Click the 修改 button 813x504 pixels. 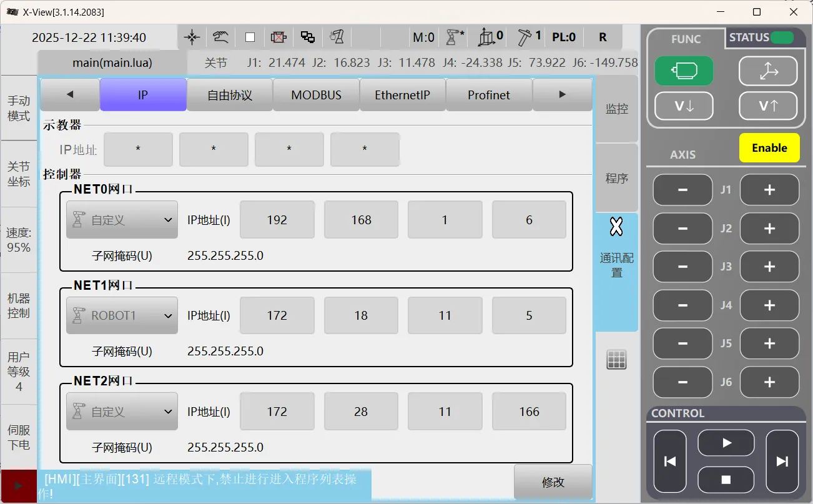tap(553, 482)
